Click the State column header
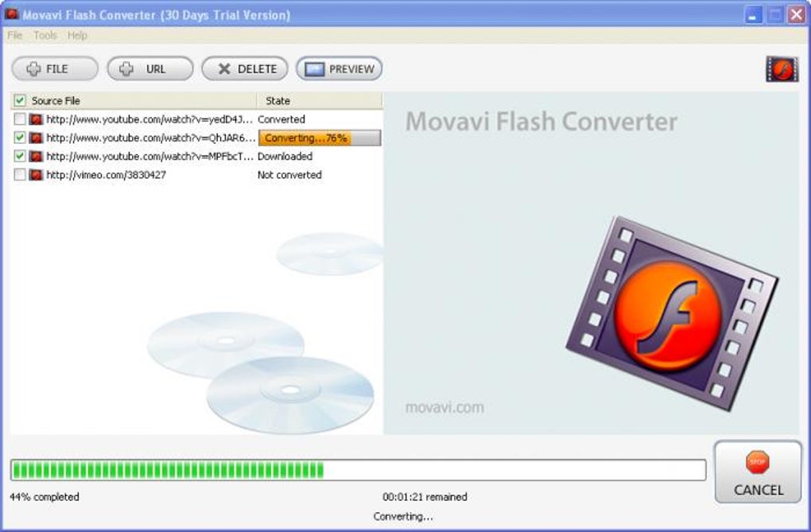 click(x=319, y=100)
